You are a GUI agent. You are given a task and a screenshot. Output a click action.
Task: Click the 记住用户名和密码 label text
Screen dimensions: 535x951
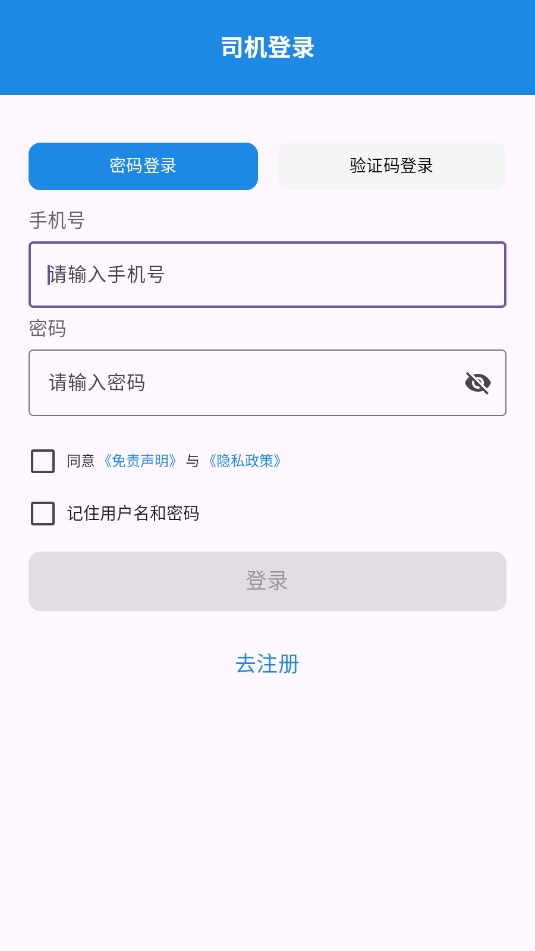(133, 514)
